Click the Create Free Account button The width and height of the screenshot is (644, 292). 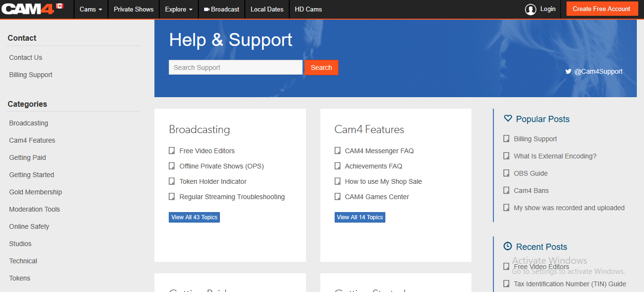(x=601, y=9)
